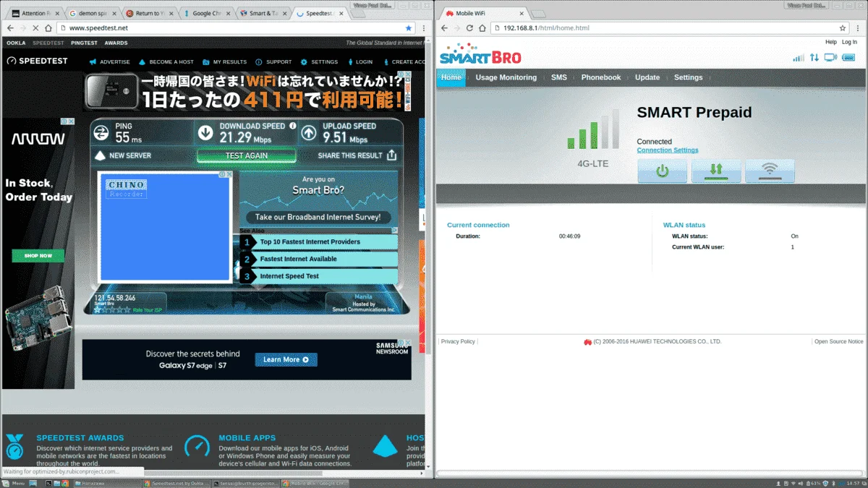Go back in the Speedtest Chrome window

point(10,27)
